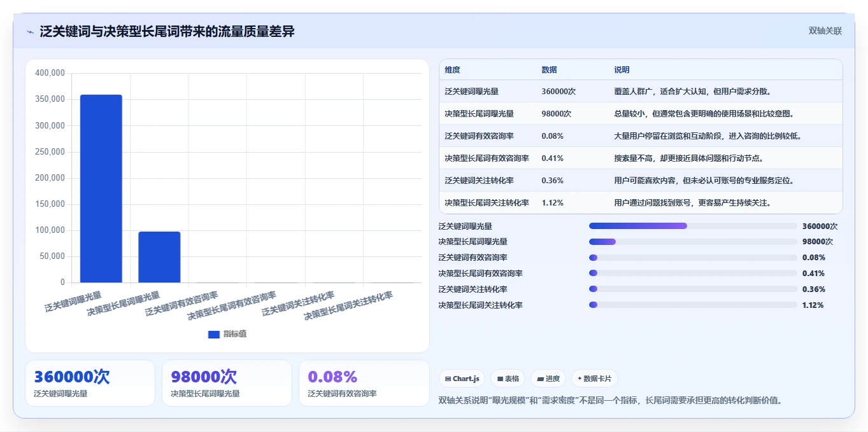Select table cell 泛关键词关注转化率
This screenshot has width=868, height=432.
(x=479, y=181)
